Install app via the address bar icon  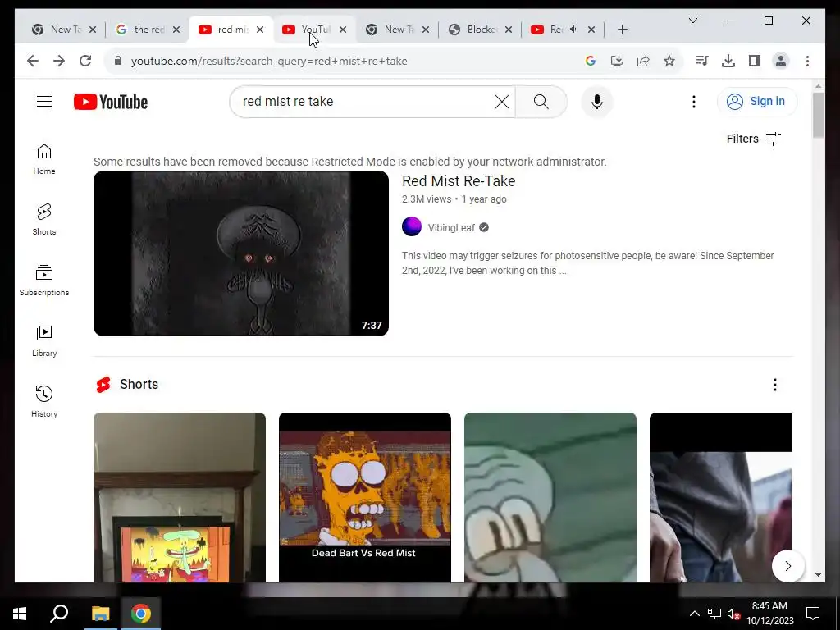[x=617, y=61]
